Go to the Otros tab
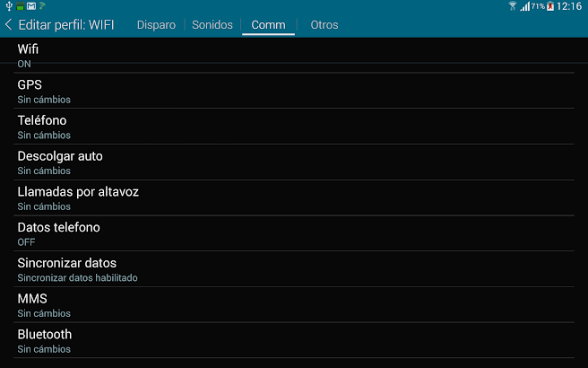Image resolution: width=588 pixels, height=368 pixels. pyautogui.click(x=324, y=25)
